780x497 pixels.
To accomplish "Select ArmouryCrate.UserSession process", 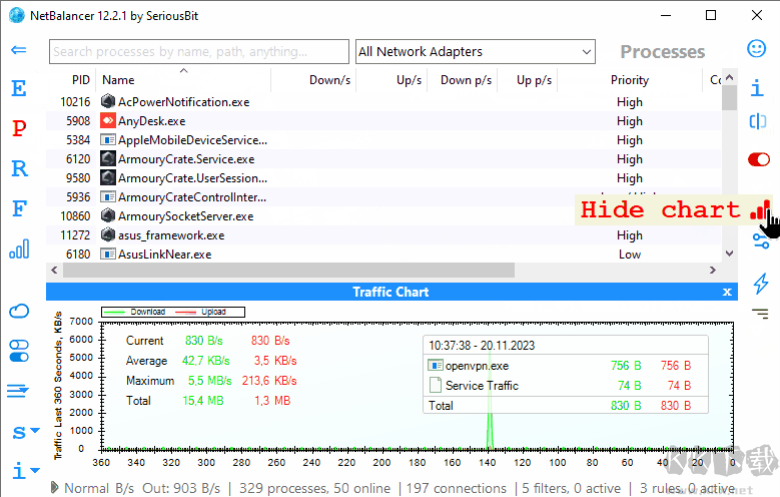I will pyautogui.click(x=384, y=178).
